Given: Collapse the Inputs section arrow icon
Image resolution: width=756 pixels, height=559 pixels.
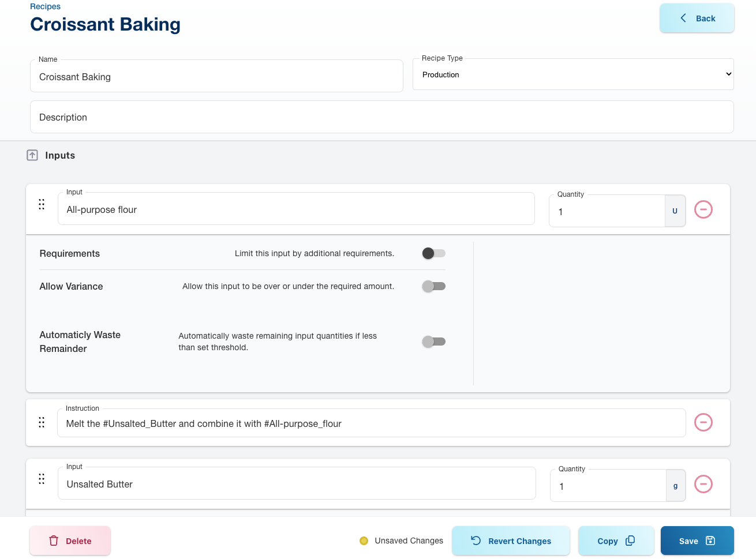Looking at the screenshot, I should coord(32,155).
